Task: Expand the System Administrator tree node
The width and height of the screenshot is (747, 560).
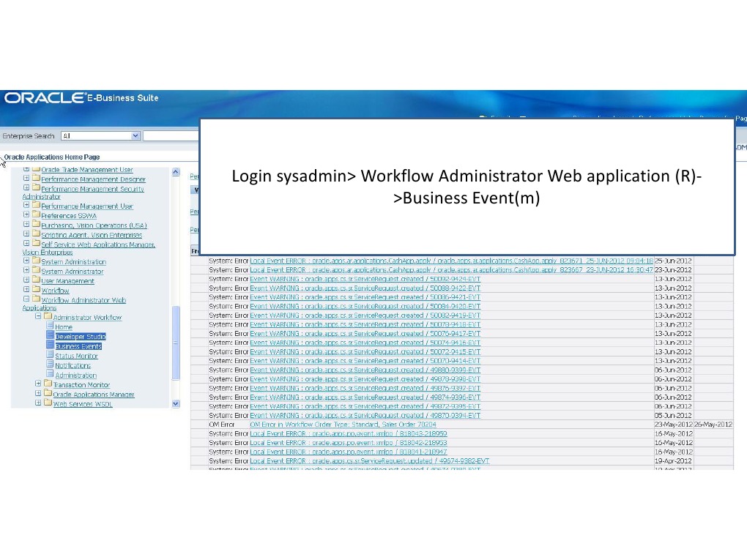Action: point(26,270)
